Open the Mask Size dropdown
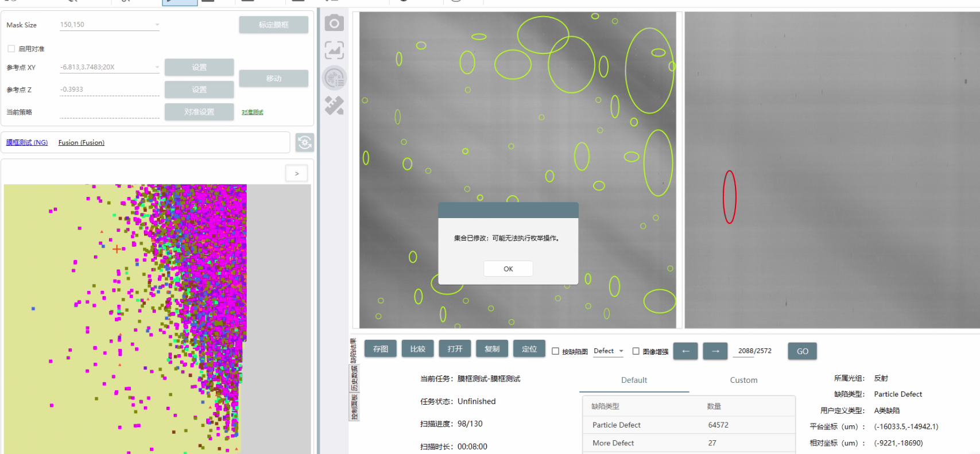The width and height of the screenshot is (980, 454). coord(157,25)
